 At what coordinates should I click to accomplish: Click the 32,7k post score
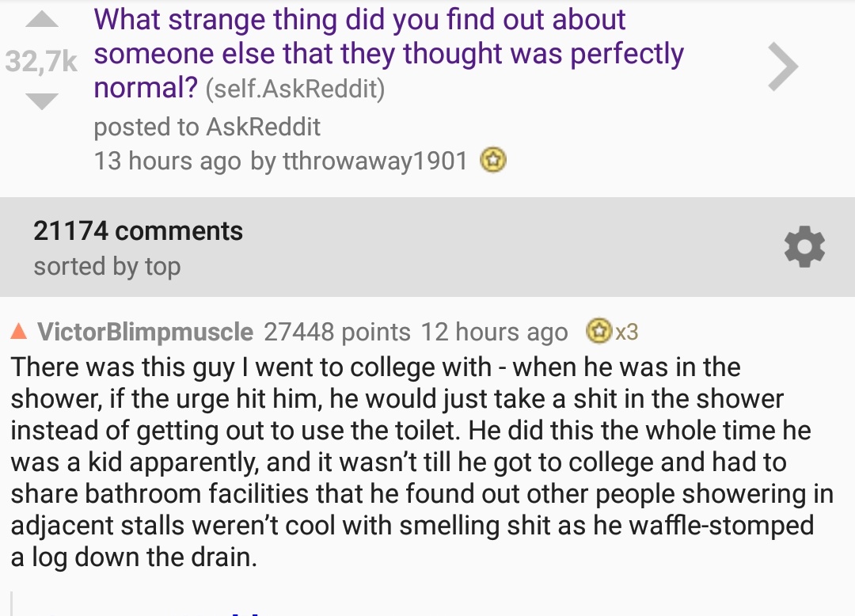tap(41, 60)
